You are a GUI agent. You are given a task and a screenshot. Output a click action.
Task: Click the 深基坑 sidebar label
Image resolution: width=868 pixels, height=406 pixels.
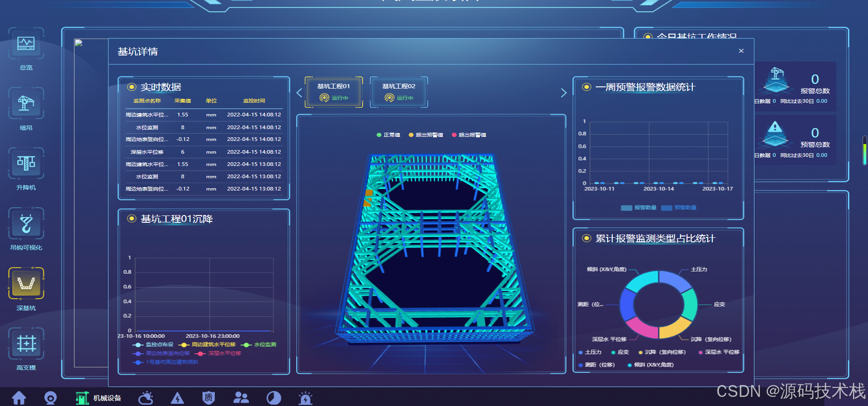[26, 308]
